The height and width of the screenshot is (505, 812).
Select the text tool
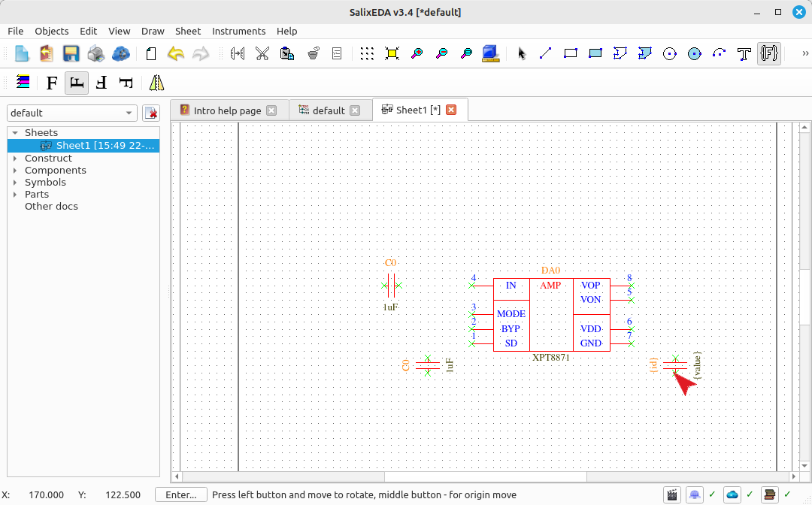744,53
